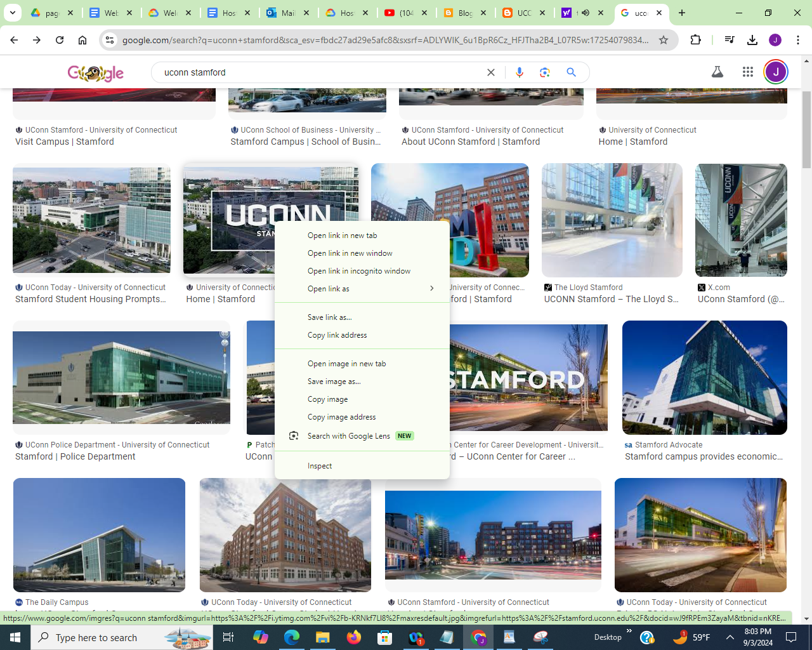
Task: Open Stamford campus provides economic result
Action: point(704,456)
